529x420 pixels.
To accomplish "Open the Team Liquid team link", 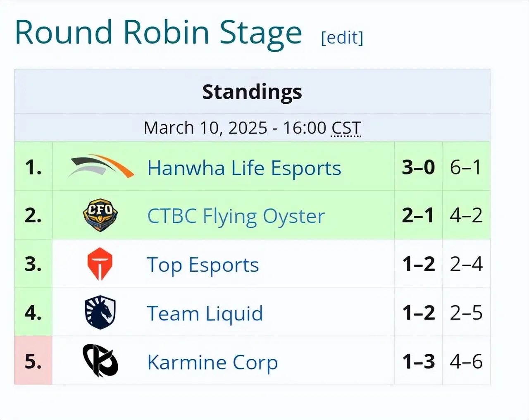I will click(205, 313).
